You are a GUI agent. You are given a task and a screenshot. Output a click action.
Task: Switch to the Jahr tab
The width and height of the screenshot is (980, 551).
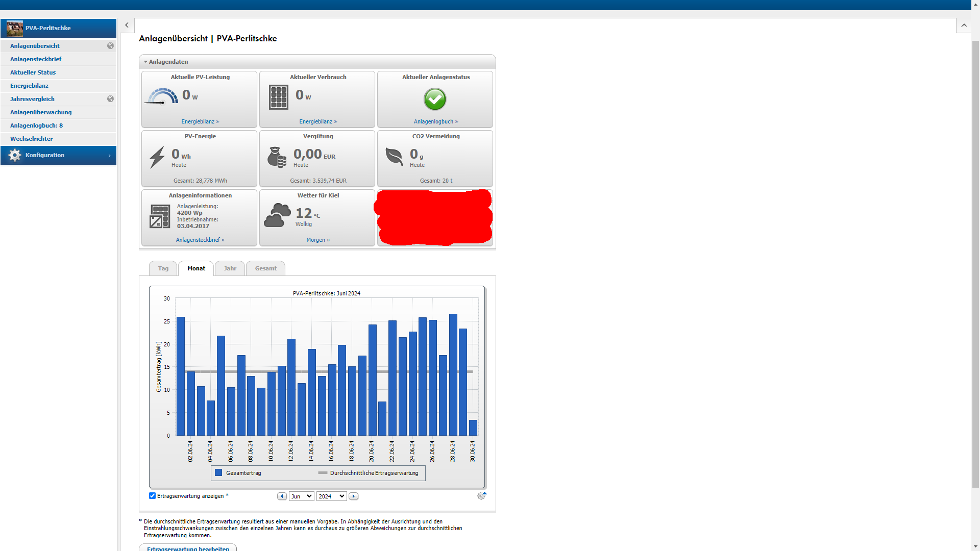point(230,268)
